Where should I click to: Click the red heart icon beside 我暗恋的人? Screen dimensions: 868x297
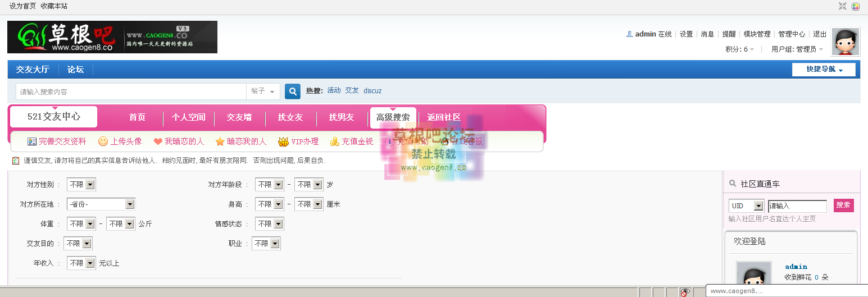pos(158,141)
